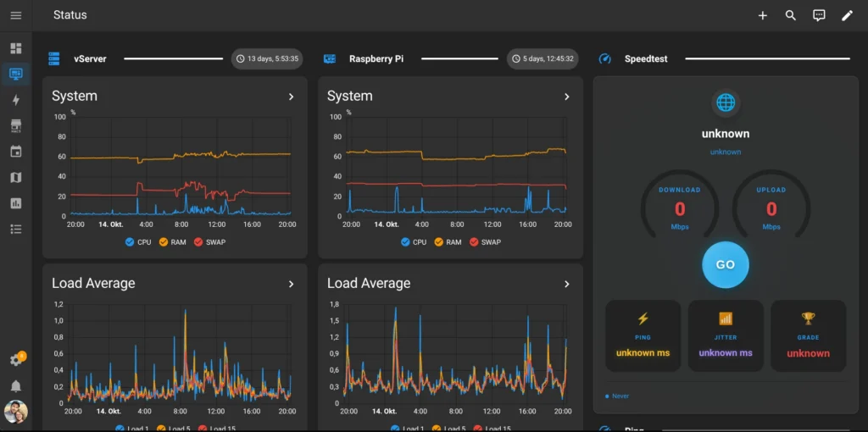Click the vServer System card title
The image size is (868, 432).
click(x=75, y=97)
